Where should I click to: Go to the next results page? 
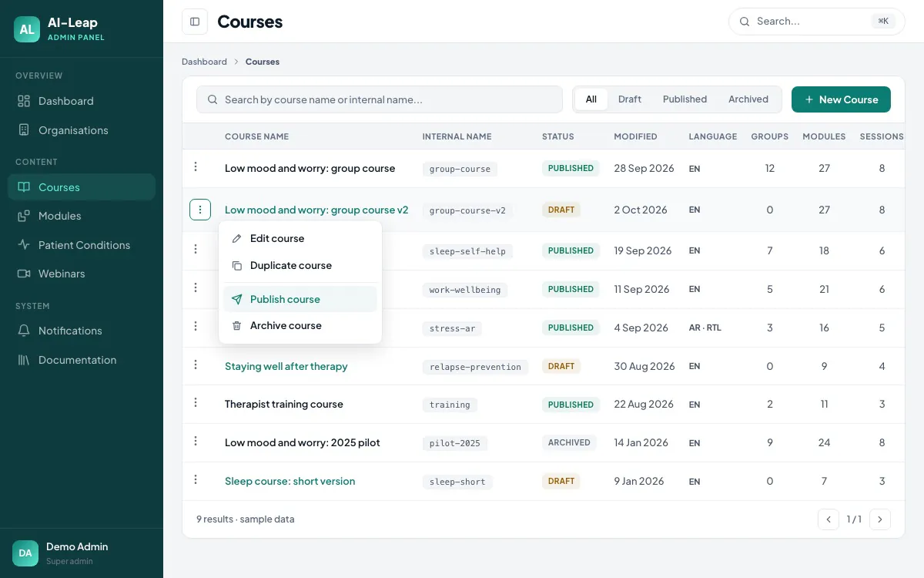880,519
